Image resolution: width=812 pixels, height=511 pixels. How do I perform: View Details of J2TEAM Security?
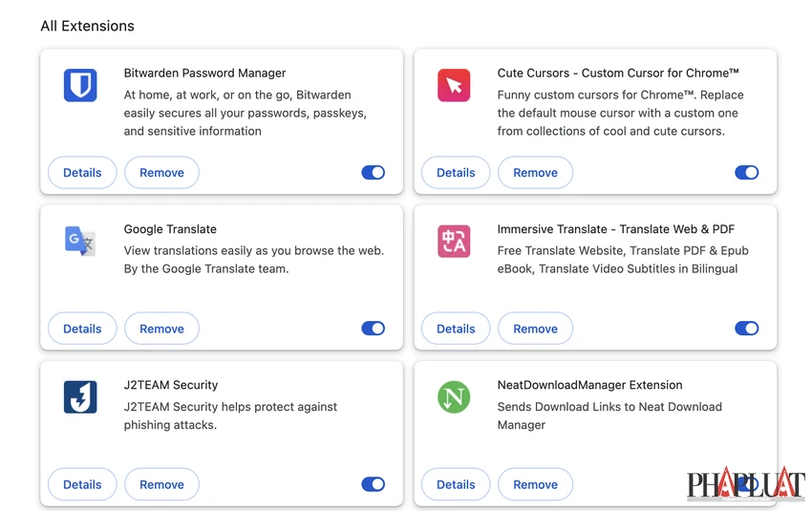pos(82,484)
